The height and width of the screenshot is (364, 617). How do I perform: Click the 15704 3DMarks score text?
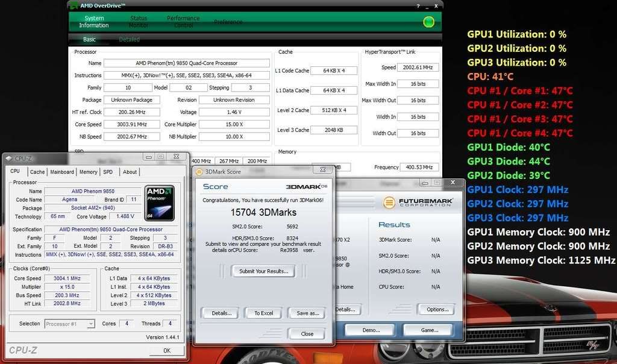click(x=263, y=213)
